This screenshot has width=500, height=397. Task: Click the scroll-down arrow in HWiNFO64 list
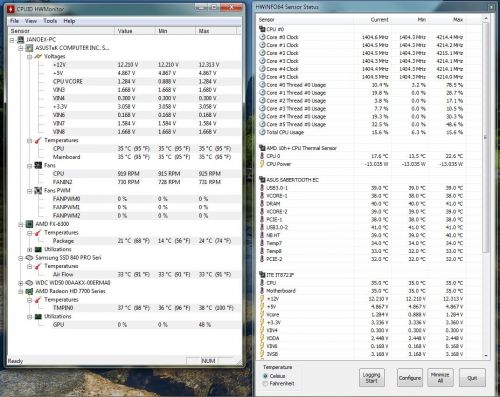[486, 355]
